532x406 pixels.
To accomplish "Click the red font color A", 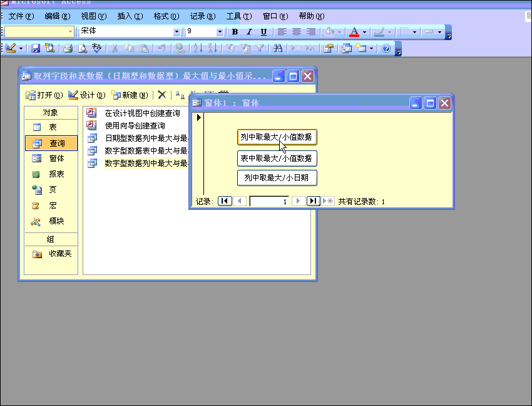I will (x=354, y=32).
